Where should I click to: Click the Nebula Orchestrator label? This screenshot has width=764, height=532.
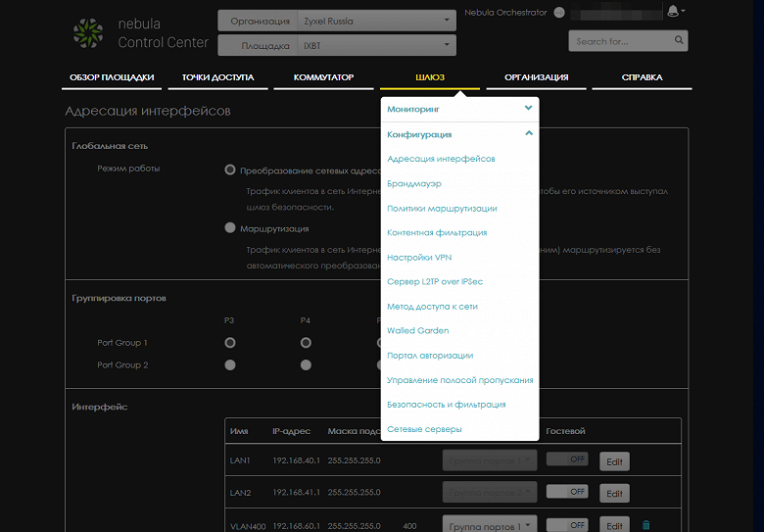(505, 13)
